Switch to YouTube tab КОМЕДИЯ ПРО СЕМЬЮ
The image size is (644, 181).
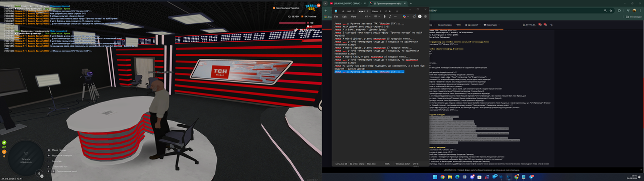point(348,4)
